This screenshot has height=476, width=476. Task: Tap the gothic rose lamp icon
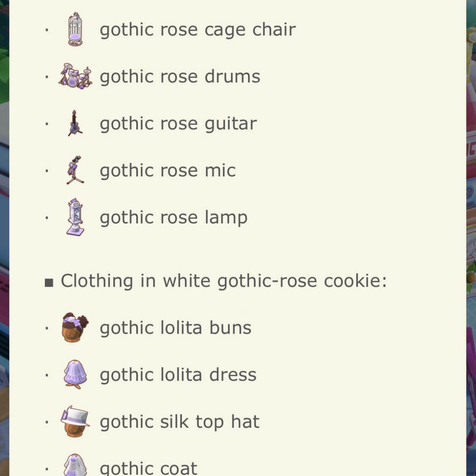click(x=75, y=217)
